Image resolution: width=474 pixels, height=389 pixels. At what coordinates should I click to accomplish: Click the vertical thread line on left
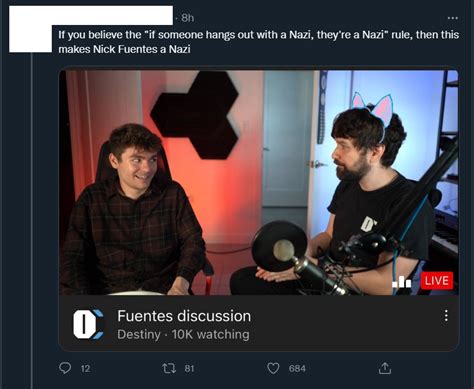click(32, 221)
